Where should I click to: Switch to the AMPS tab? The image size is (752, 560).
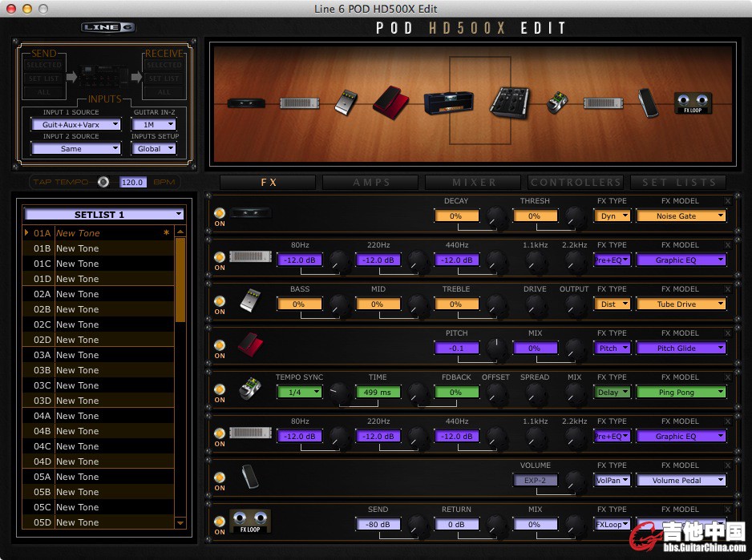pos(370,183)
